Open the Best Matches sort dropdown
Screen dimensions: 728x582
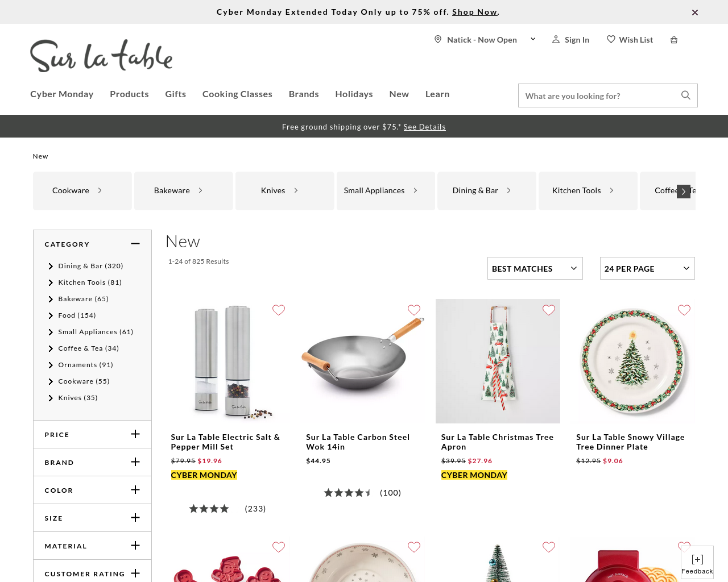click(535, 268)
